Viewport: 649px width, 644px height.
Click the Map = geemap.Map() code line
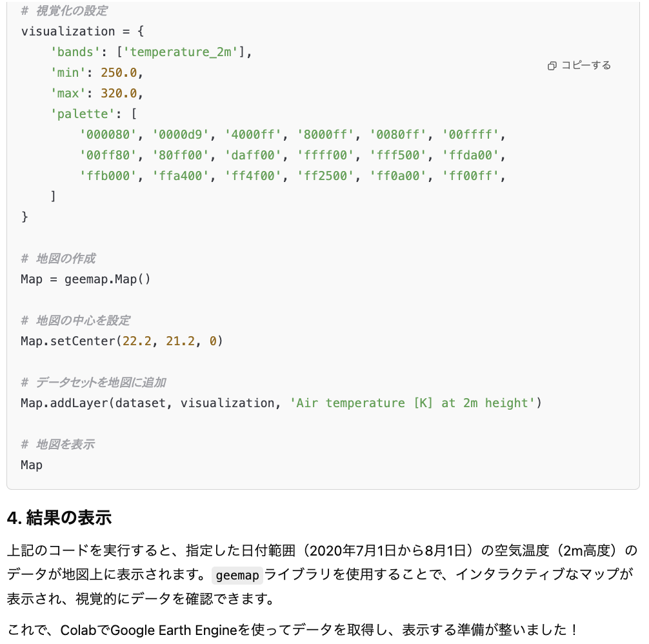[86, 279]
